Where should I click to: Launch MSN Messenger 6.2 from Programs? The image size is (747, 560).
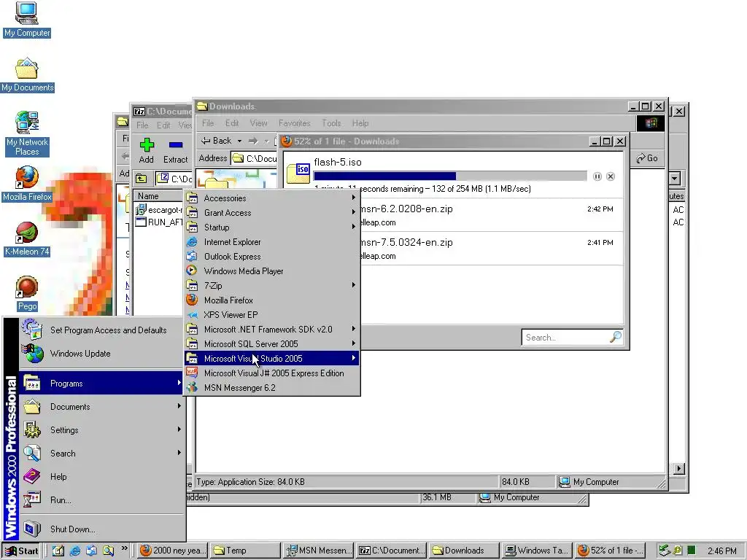coord(271,388)
